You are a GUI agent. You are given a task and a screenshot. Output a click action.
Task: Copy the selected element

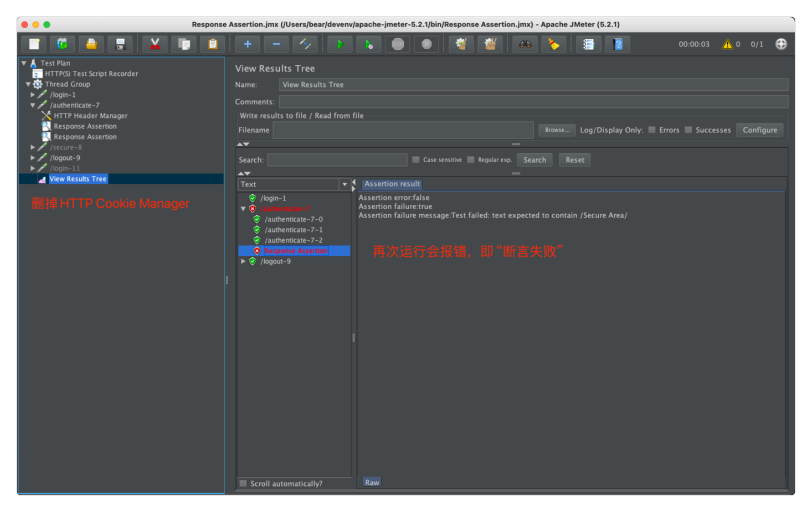click(184, 44)
